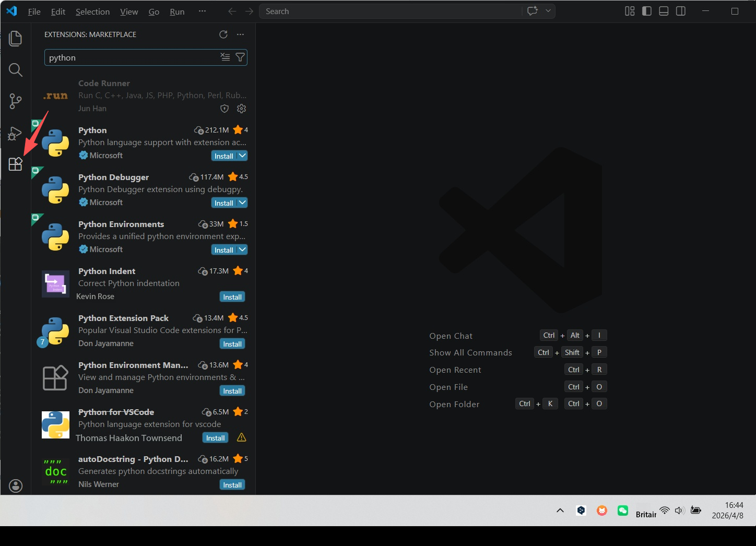Install the Python extension by Microsoft

tap(224, 156)
